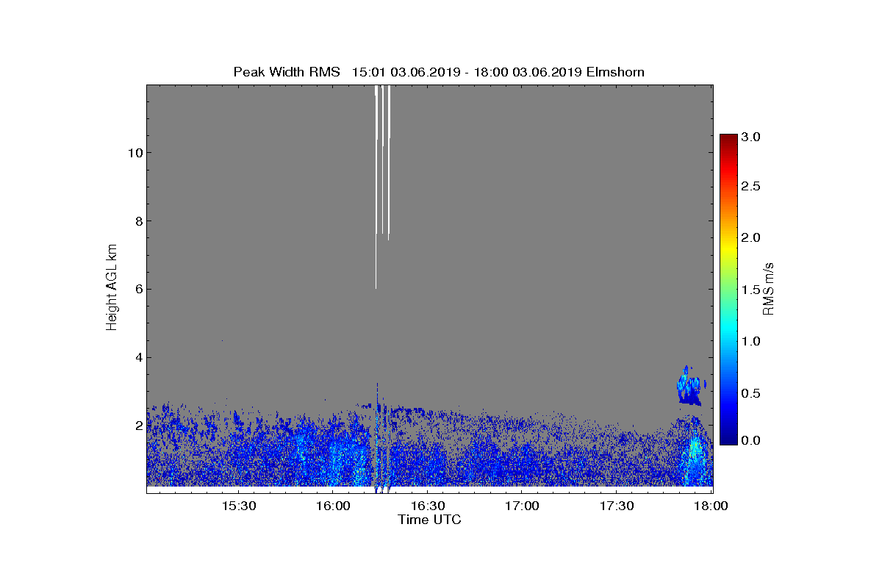The image size is (882, 588).
Task: Click the 17:00 time tick label
Action: (x=523, y=506)
